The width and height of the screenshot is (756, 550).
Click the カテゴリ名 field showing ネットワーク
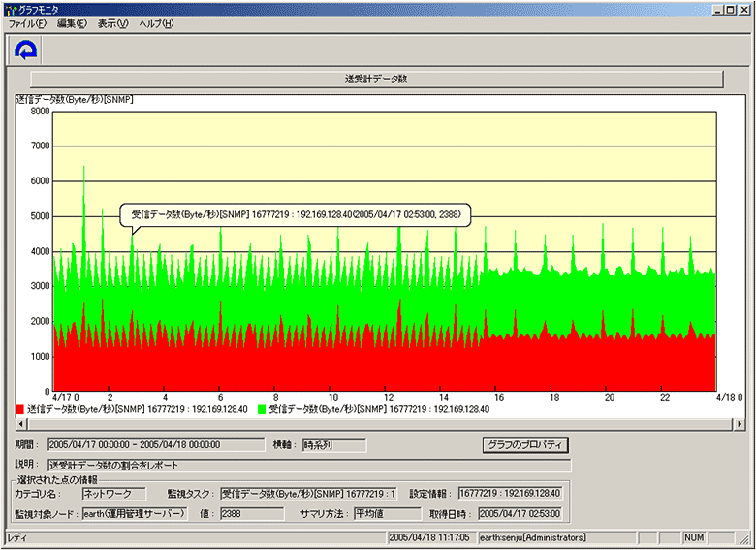tap(114, 494)
